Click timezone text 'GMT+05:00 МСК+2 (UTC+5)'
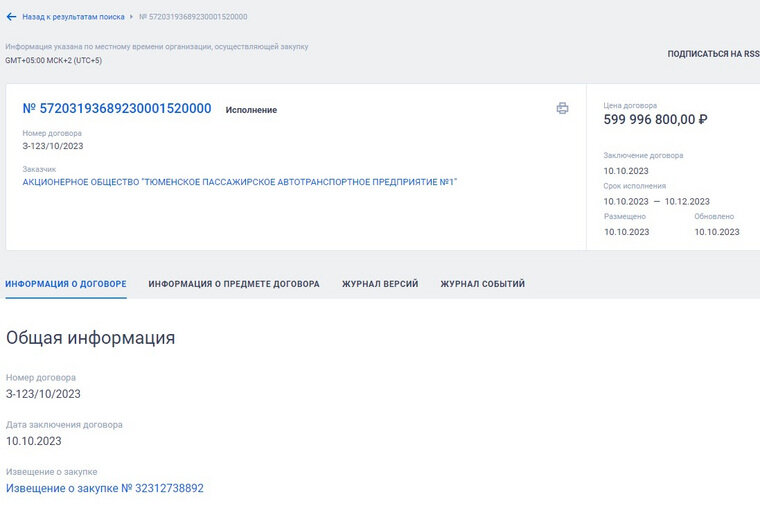 (54, 61)
